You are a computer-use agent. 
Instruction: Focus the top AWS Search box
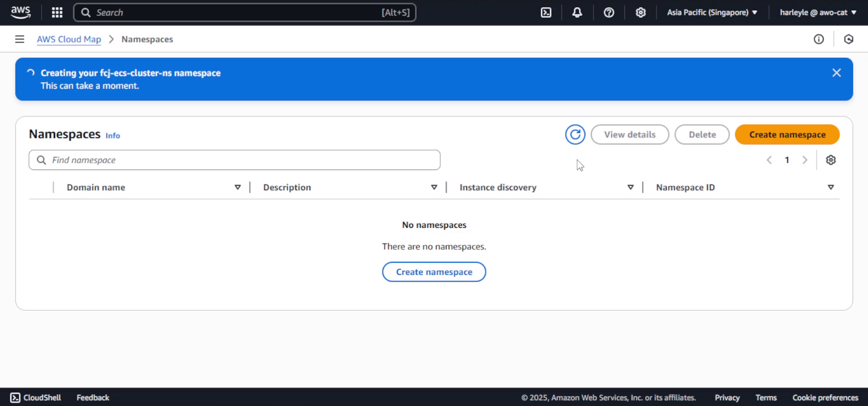[245, 13]
